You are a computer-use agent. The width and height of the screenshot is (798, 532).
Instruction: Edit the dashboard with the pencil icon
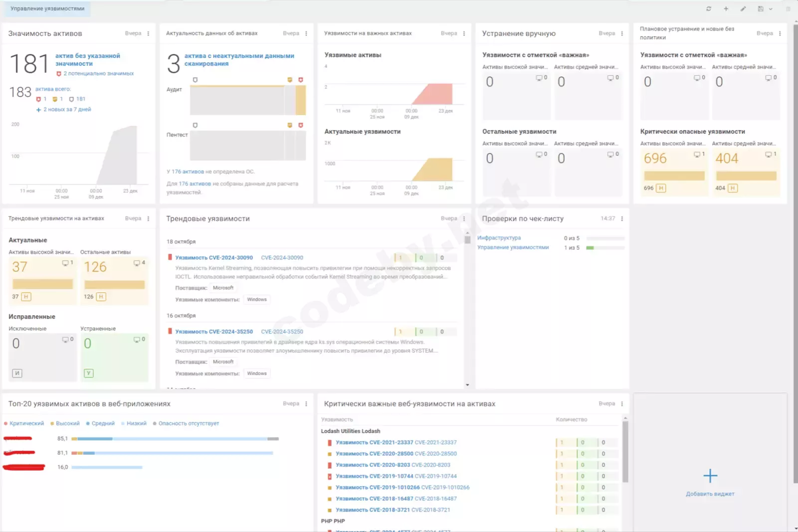pos(743,8)
